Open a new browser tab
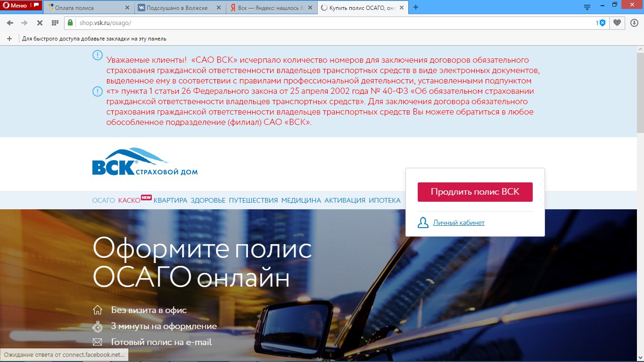Viewport: 644px width, 362px height. tap(415, 8)
